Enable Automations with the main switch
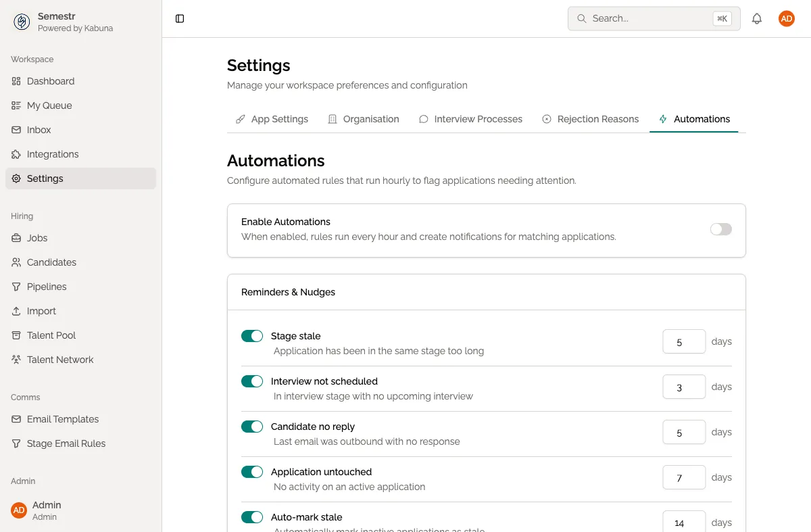 tap(720, 229)
